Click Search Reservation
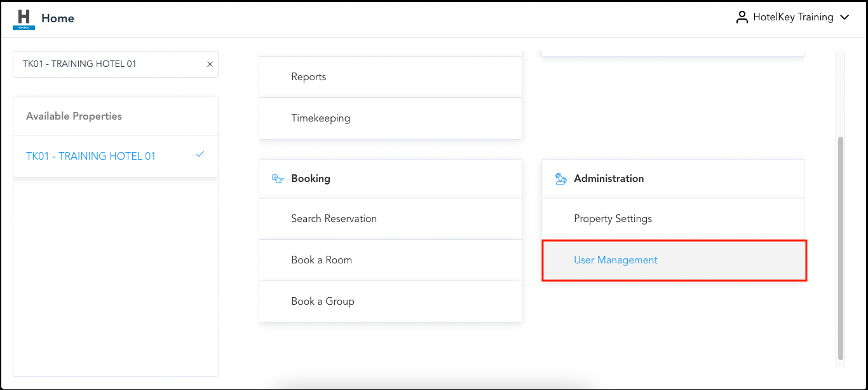 pos(334,218)
